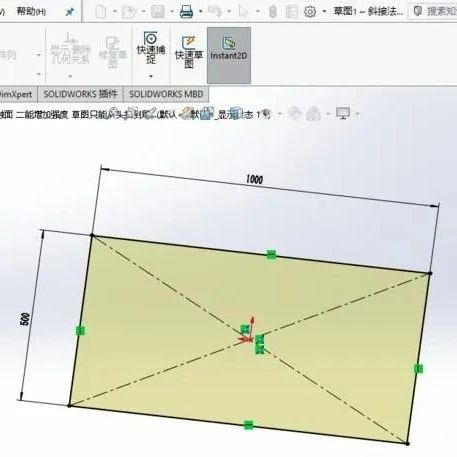Select the rectangle's bottom-left corner point
This screenshot has width=457, height=457.
(x=69, y=405)
